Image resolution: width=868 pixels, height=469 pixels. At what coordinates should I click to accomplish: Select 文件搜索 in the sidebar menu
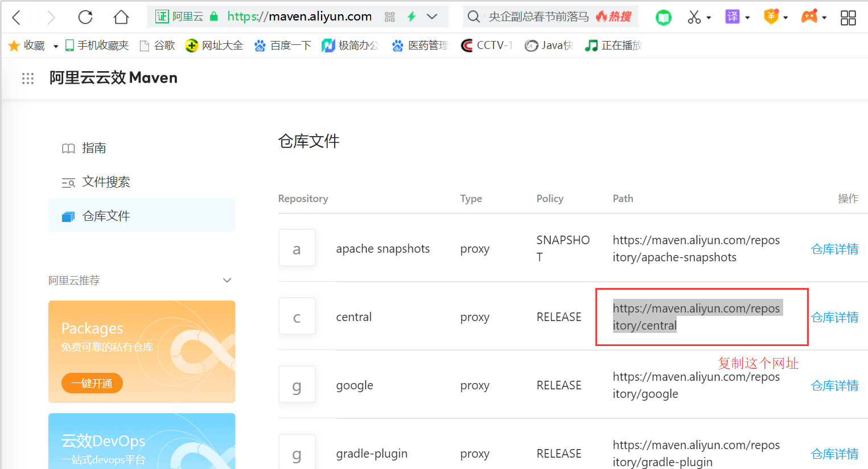142,182
